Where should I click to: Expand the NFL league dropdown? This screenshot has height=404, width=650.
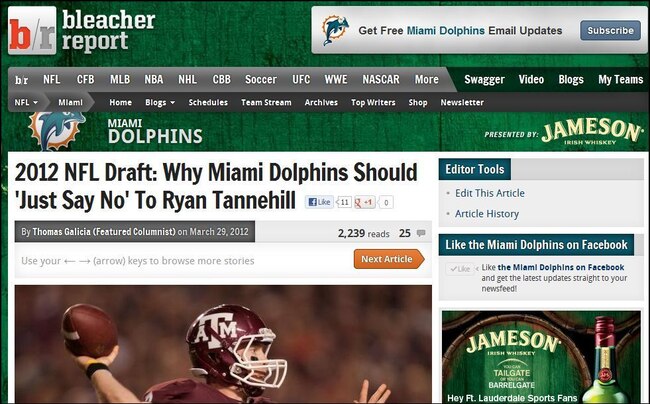point(26,102)
